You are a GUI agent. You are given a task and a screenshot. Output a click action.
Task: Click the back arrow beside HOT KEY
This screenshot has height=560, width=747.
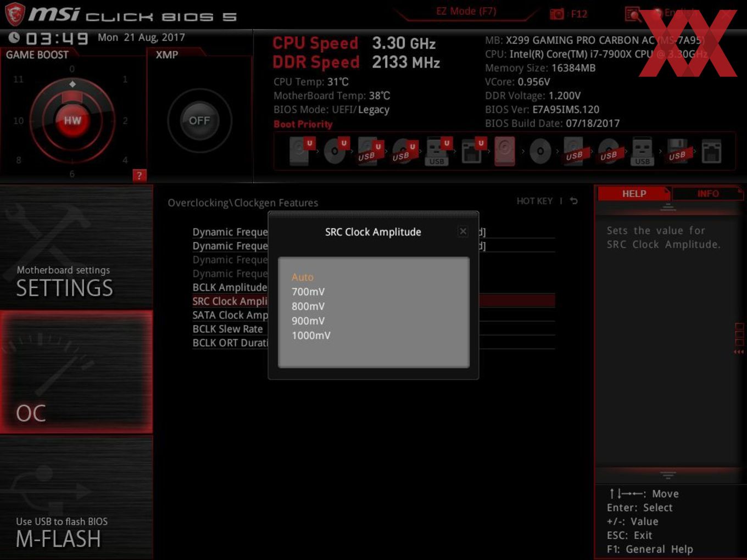(x=573, y=201)
